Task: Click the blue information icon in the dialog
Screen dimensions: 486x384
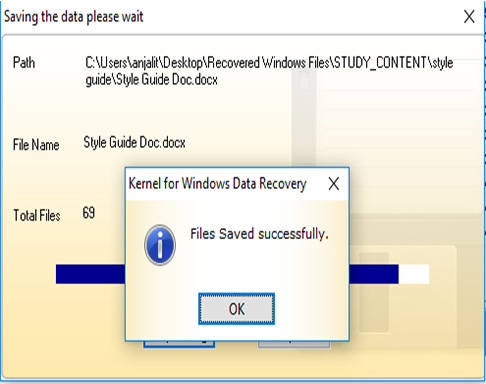Action: 160,245
